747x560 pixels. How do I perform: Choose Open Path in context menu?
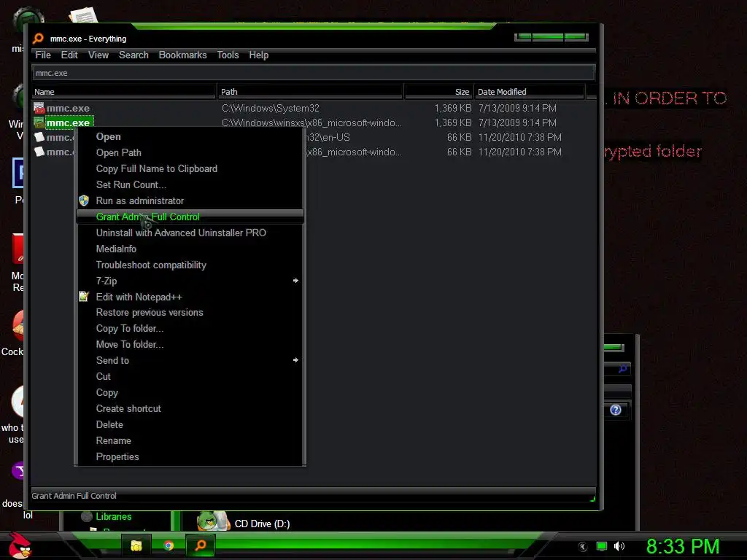[x=190, y=152]
